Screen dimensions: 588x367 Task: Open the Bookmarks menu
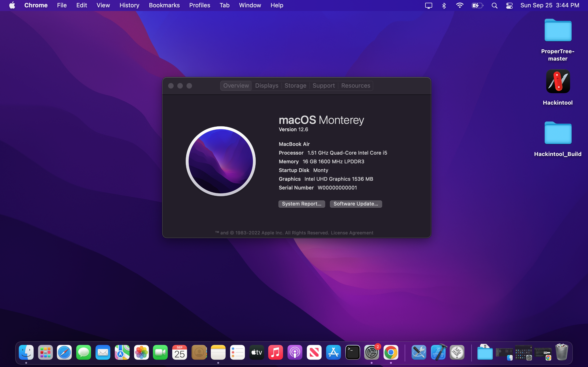click(164, 5)
